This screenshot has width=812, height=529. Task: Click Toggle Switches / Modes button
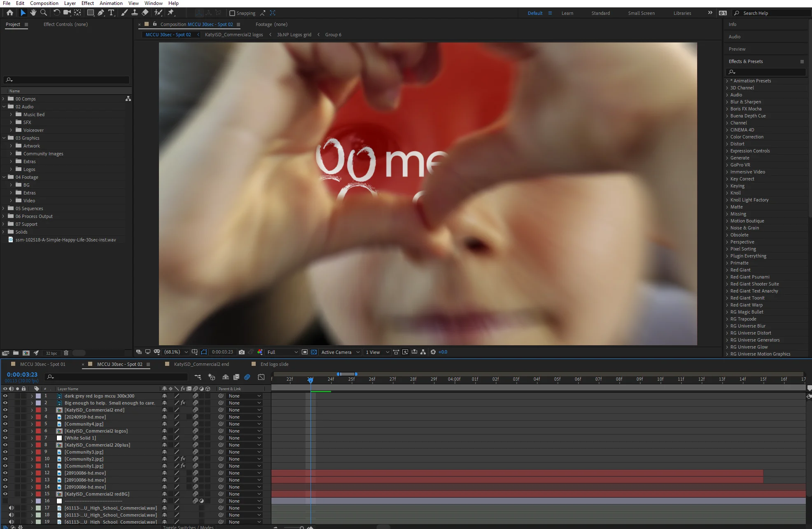tap(188, 527)
